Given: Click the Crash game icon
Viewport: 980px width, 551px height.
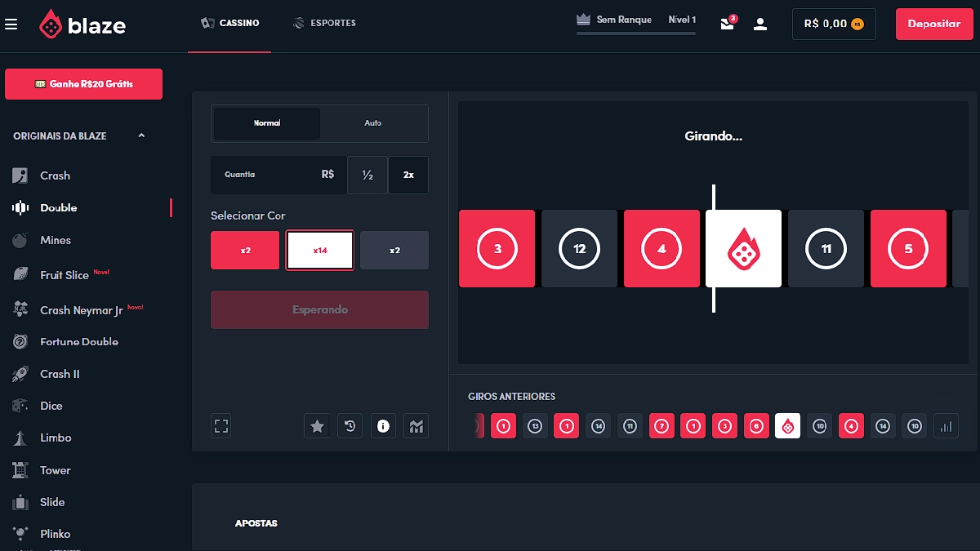Looking at the screenshot, I should point(20,176).
